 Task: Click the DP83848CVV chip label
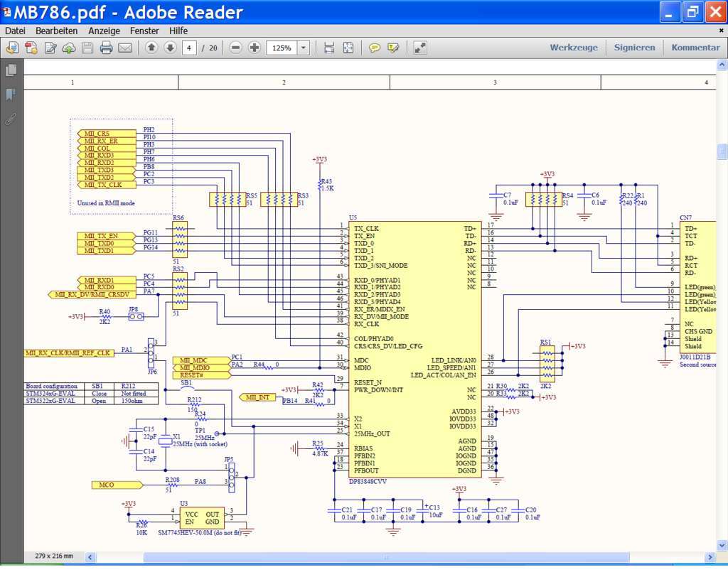tap(368, 482)
